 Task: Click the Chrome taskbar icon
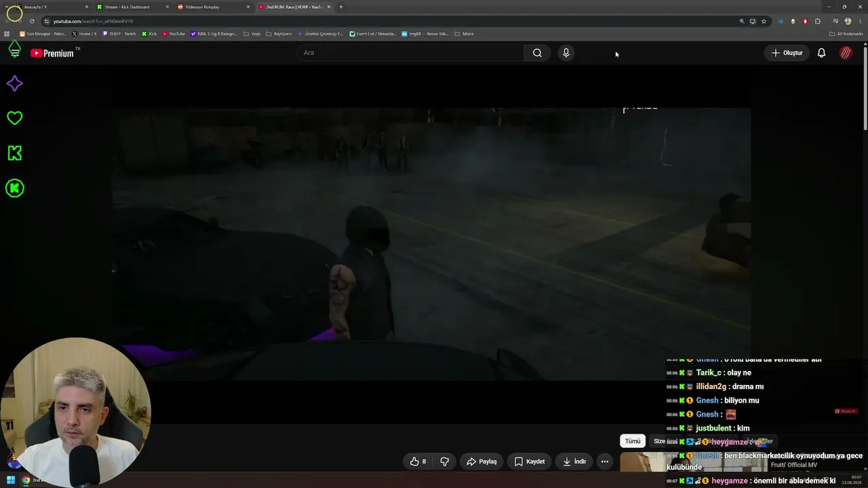pyautogui.click(x=26, y=481)
